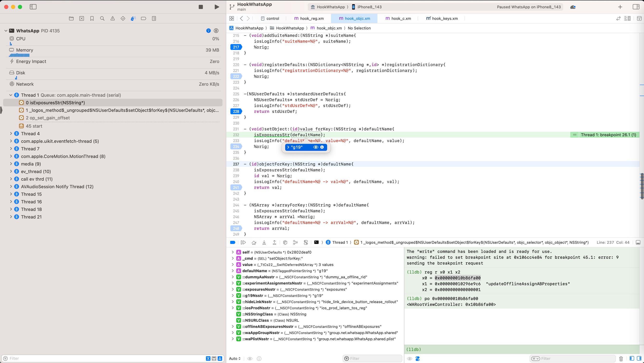Toggle the breakpoint on line 228

click(236, 111)
